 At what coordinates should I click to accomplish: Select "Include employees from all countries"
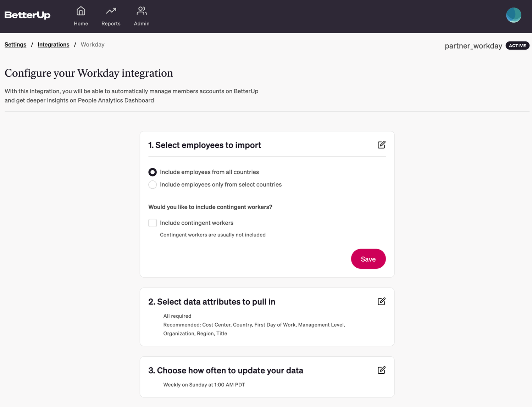[x=153, y=172]
